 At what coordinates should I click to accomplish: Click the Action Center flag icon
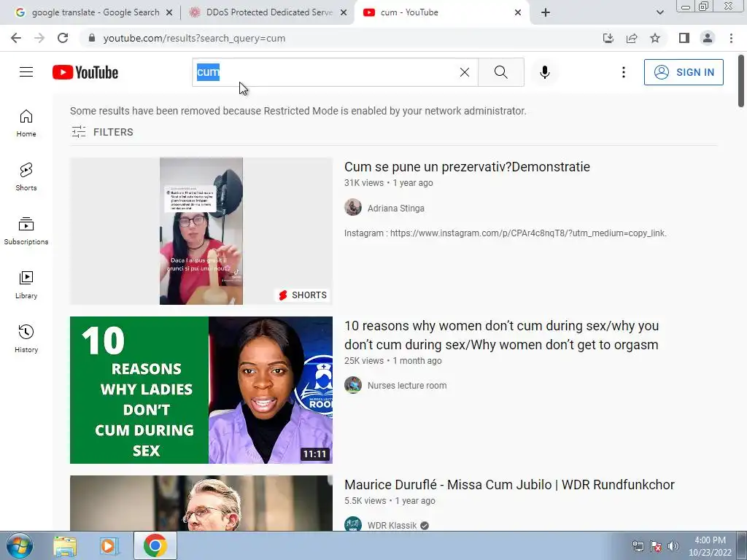(656, 546)
